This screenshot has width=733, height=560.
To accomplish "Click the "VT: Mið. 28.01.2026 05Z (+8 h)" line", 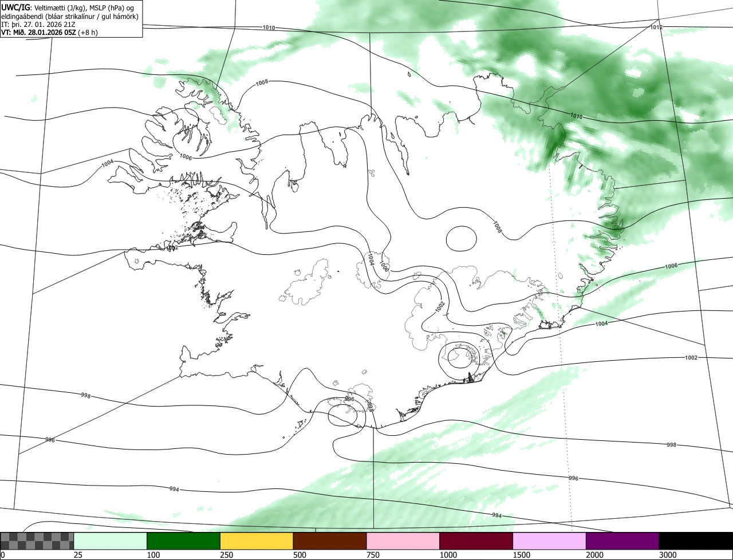I will [x=50, y=32].
